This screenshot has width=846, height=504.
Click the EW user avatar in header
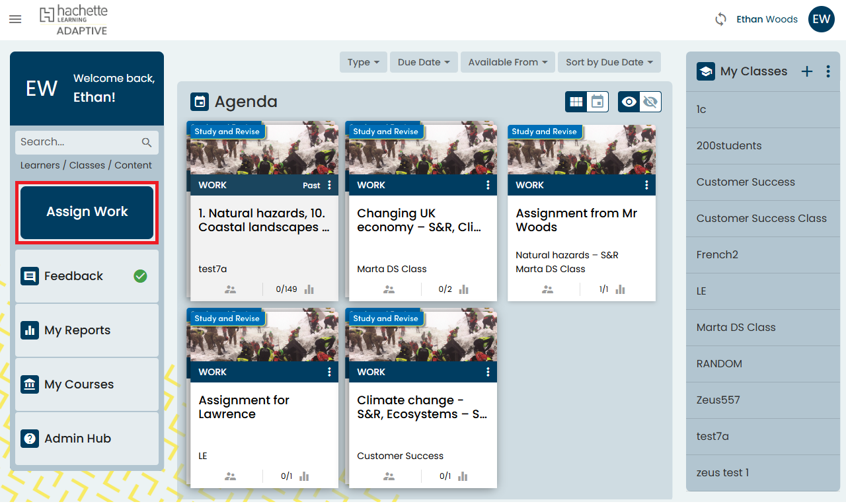click(822, 19)
